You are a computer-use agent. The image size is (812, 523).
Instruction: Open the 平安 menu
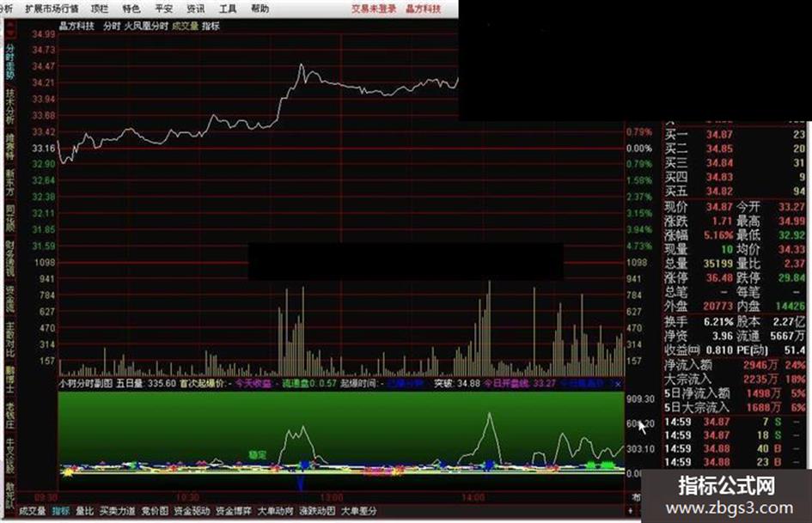click(163, 9)
